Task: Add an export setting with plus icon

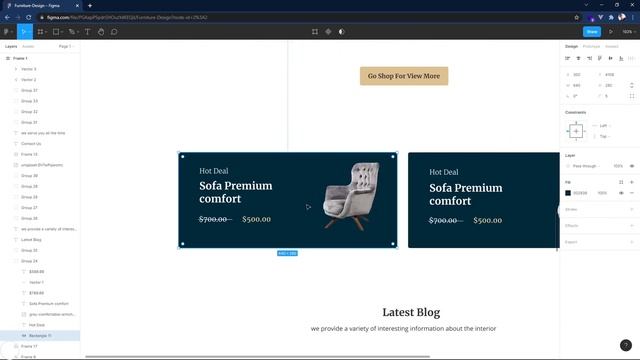Action: (x=632, y=242)
